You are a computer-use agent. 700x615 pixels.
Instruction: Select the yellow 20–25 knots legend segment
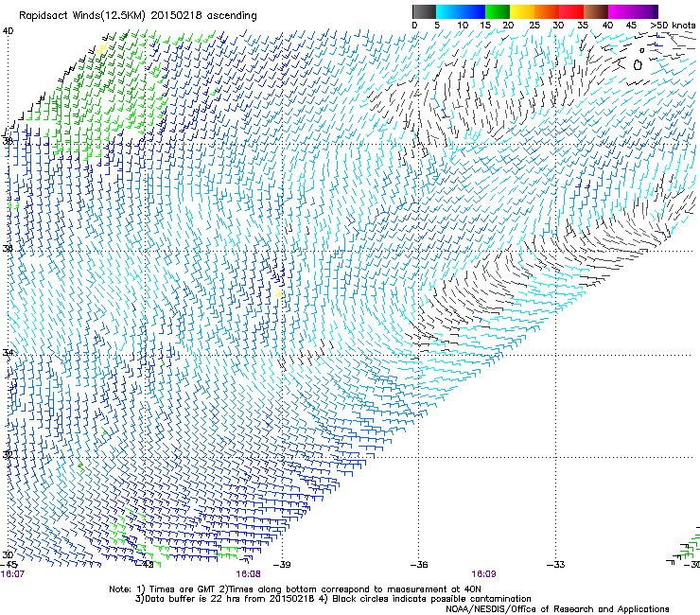(x=522, y=11)
